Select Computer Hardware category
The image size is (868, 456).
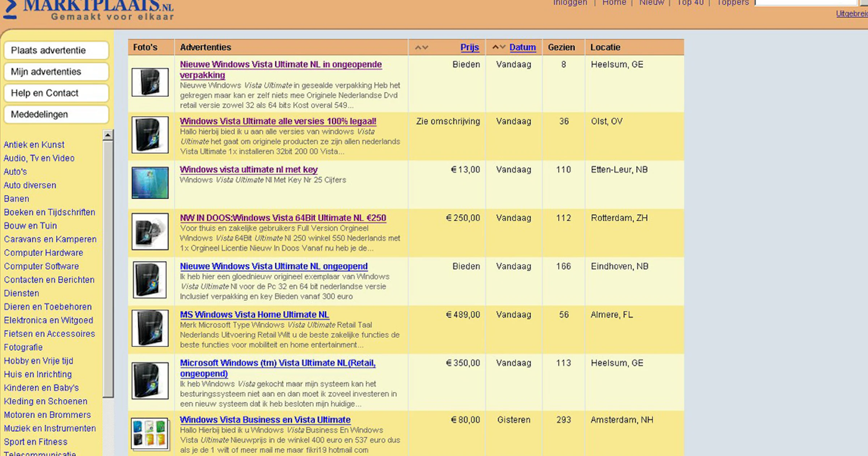43,253
